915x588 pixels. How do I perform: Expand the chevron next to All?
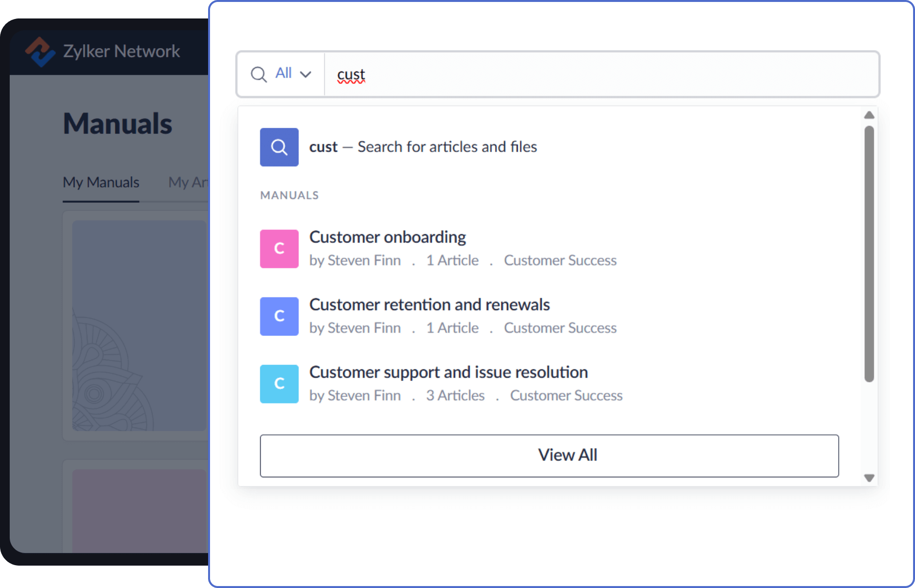click(306, 74)
